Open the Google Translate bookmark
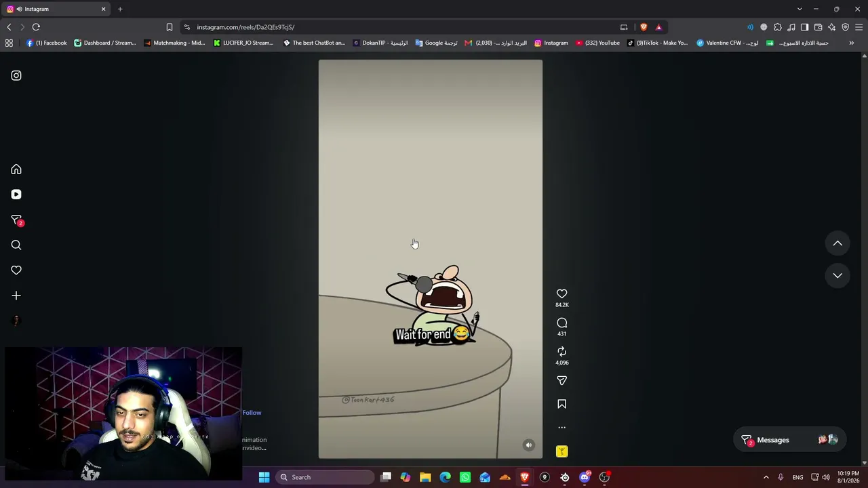The height and width of the screenshot is (488, 868). click(x=436, y=43)
